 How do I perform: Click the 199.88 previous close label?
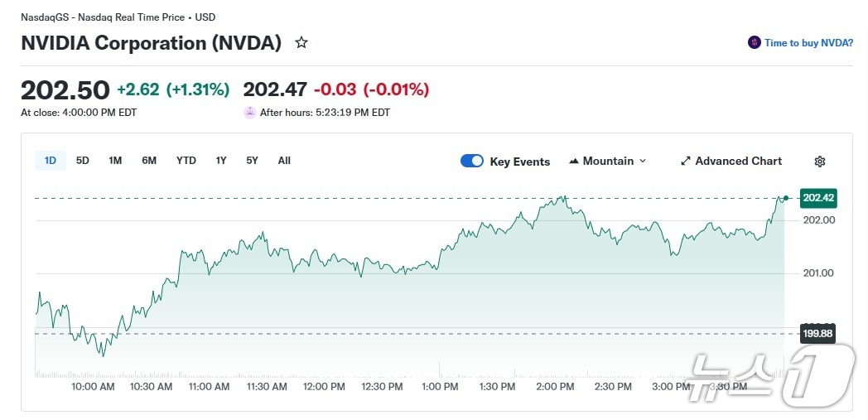coord(818,334)
